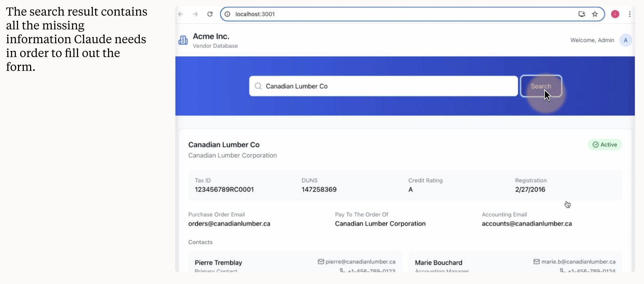
Task: Click the Active status badge
Action: pyautogui.click(x=605, y=145)
